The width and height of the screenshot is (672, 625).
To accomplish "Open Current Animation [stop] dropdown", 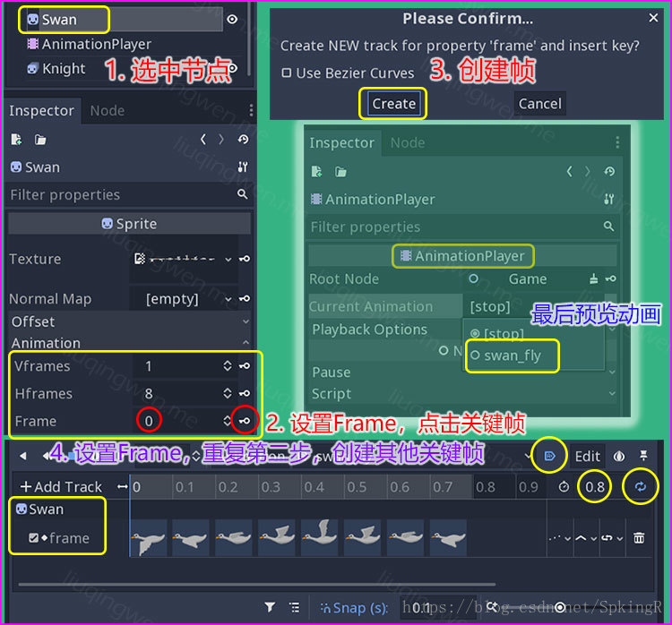I will [x=536, y=307].
